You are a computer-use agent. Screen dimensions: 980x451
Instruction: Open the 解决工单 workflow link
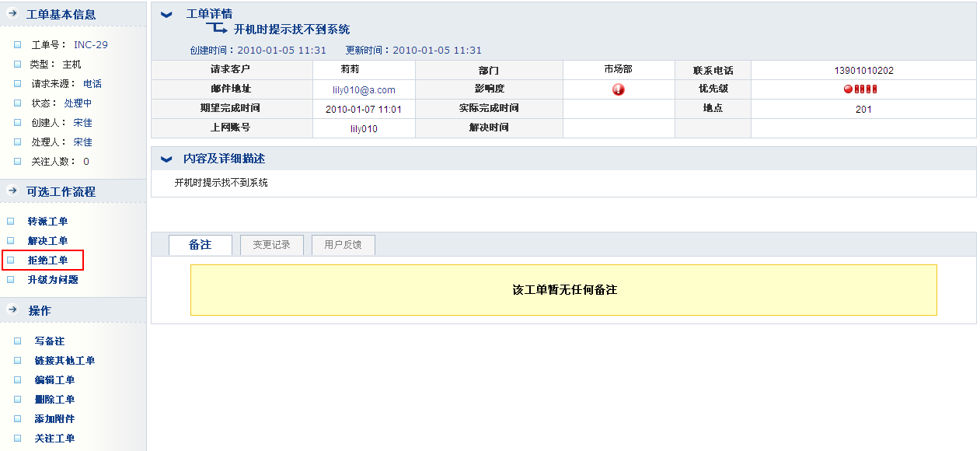(47, 241)
